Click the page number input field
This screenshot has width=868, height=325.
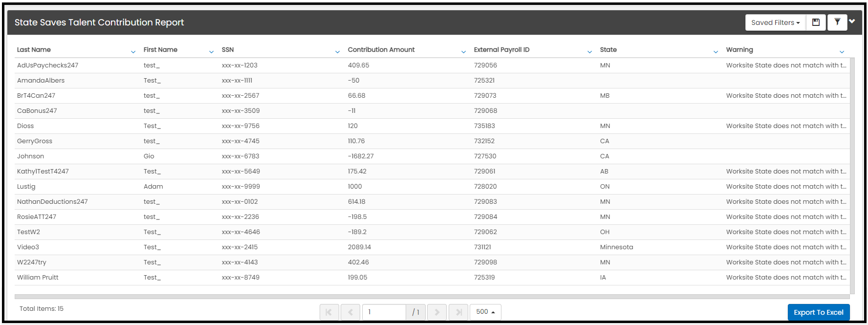pos(384,312)
